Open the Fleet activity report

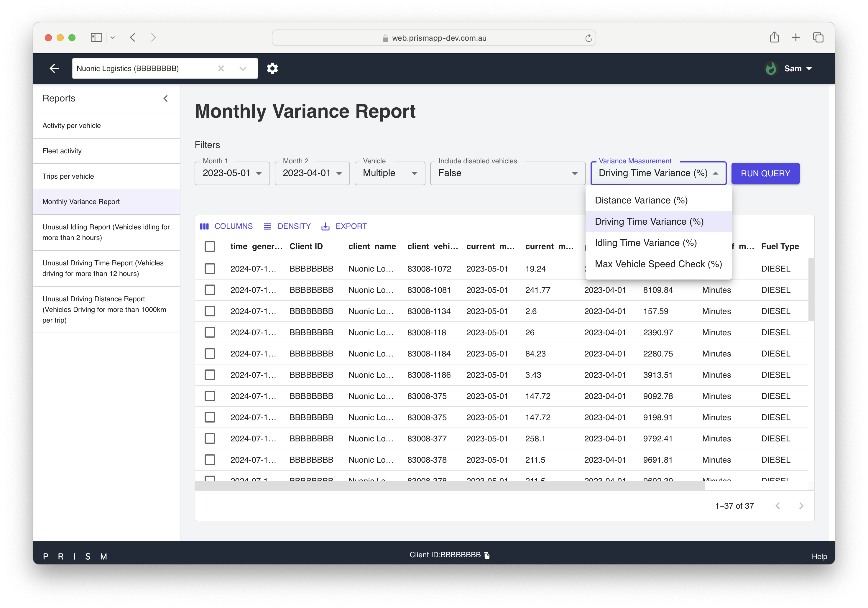tap(62, 151)
